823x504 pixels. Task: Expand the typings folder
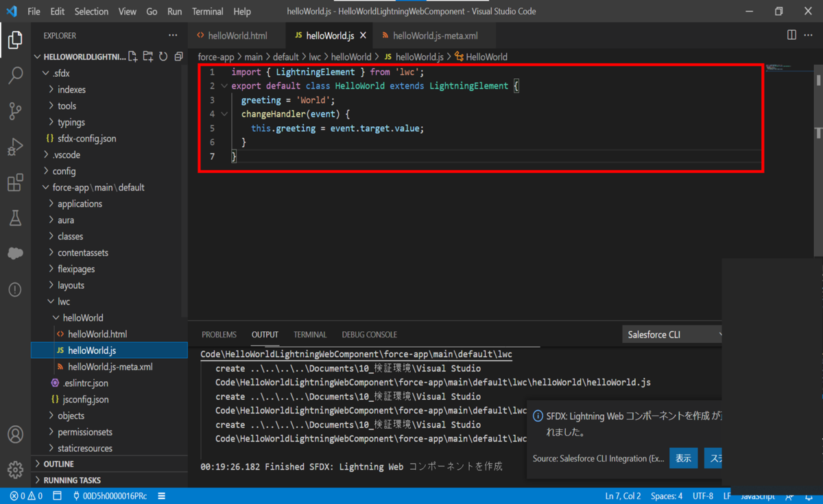pyautogui.click(x=71, y=123)
